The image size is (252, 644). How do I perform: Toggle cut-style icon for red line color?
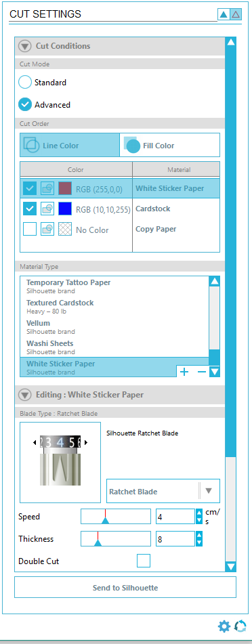tap(47, 189)
